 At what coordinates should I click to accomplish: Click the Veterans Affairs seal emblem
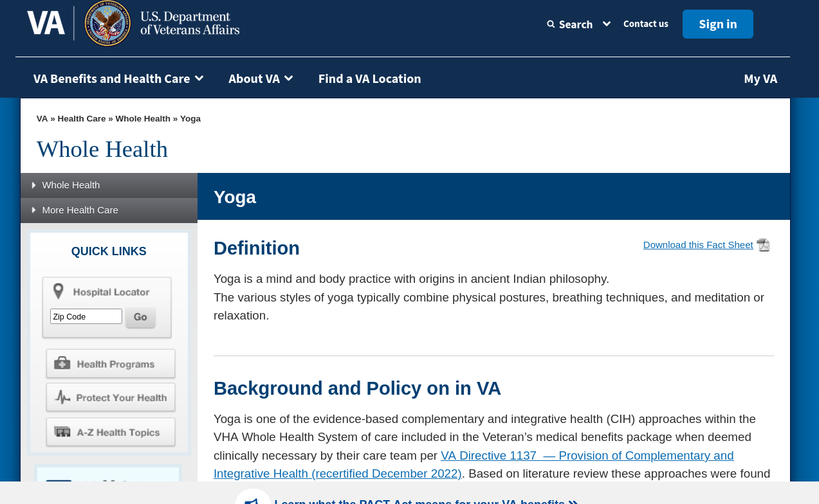click(x=108, y=24)
